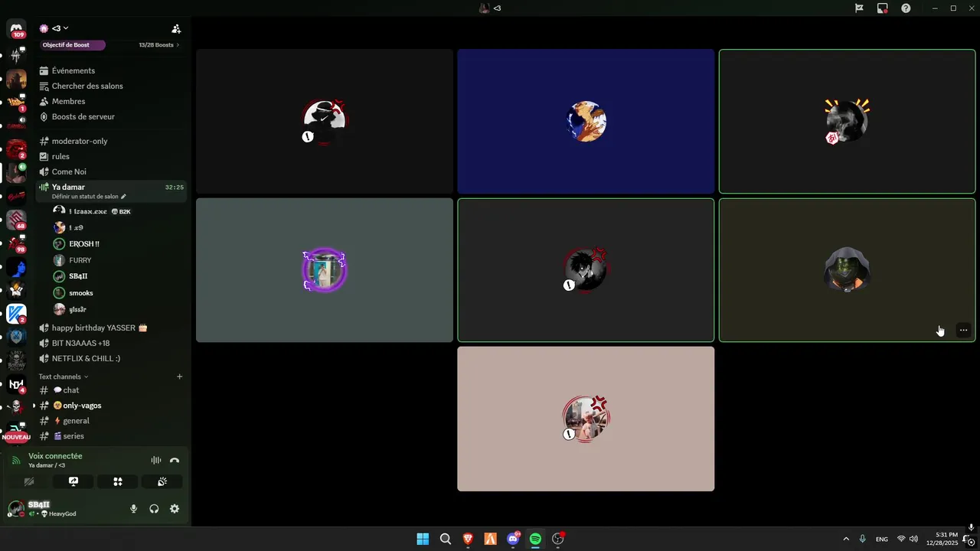Open server with badge 68 in sidebar
Screen dimensions: 980x551
pyautogui.click(x=16, y=220)
